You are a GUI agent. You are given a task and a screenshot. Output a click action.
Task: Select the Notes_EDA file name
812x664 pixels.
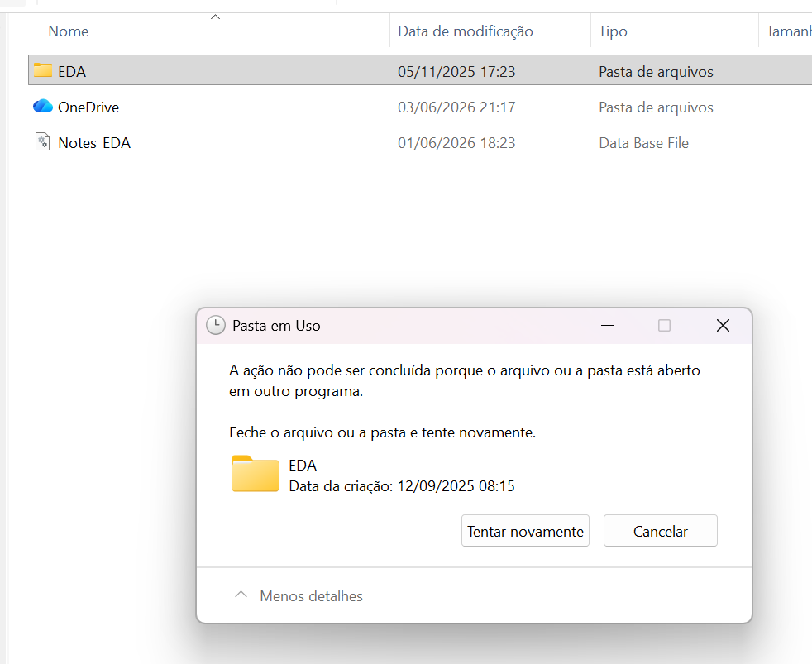[94, 143]
